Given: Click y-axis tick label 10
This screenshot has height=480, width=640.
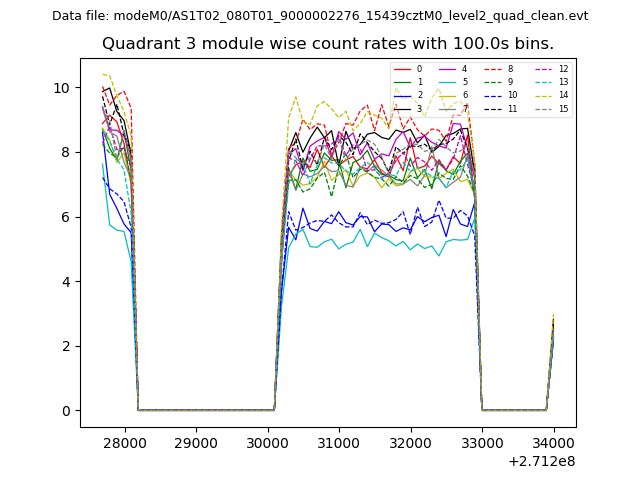Looking at the screenshot, I should tap(61, 88).
